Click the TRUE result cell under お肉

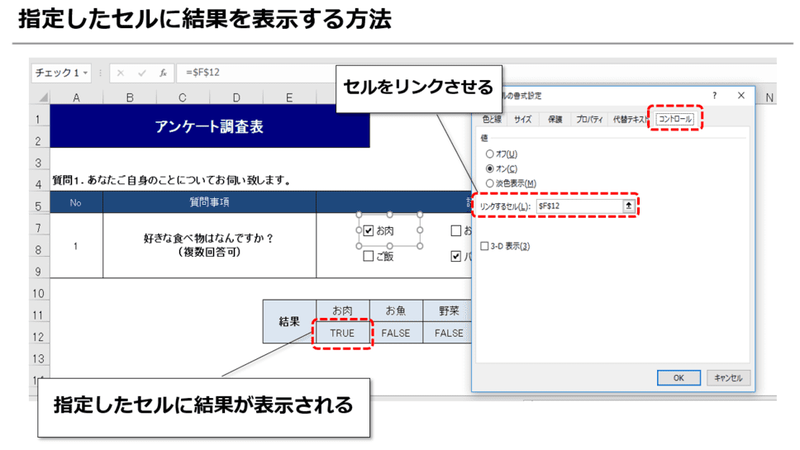[x=342, y=333]
